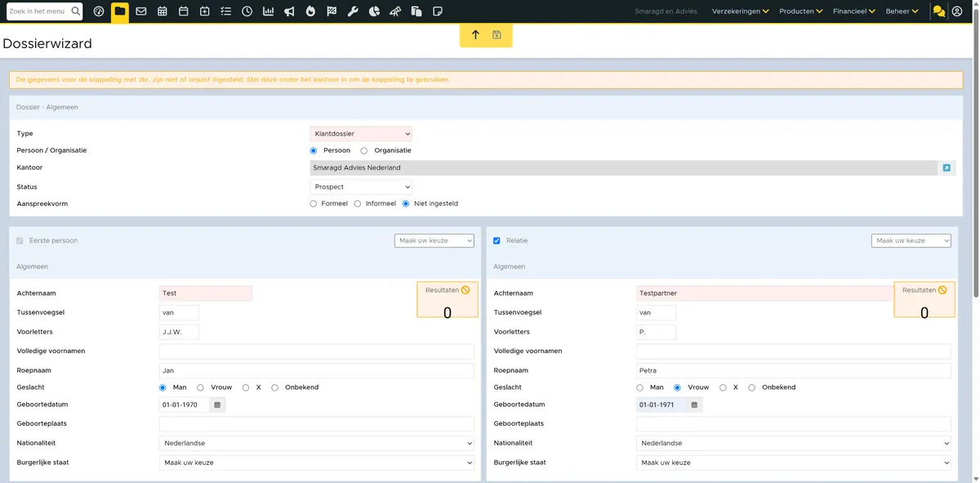The width and height of the screenshot is (980, 483).
Task: Select Vrouw for the first person's Geslacht
Action: tap(201, 387)
